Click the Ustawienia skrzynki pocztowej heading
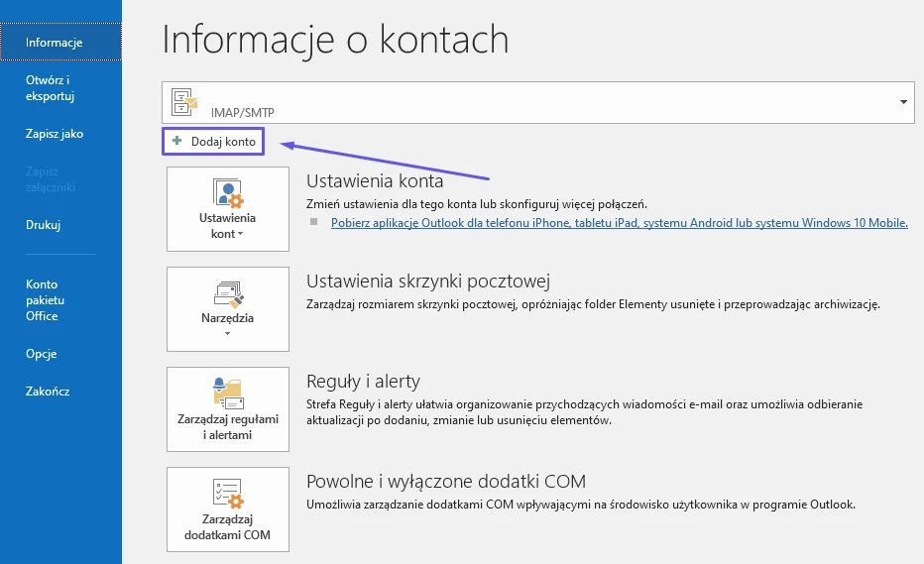The image size is (924, 564). [428, 282]
